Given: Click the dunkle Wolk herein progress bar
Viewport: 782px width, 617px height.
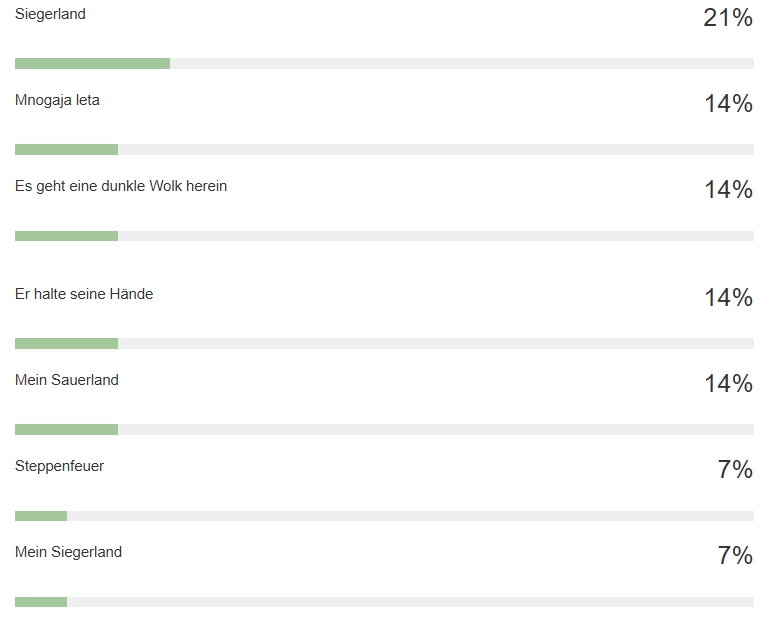Looking at the screenshot, I should 384,236.
